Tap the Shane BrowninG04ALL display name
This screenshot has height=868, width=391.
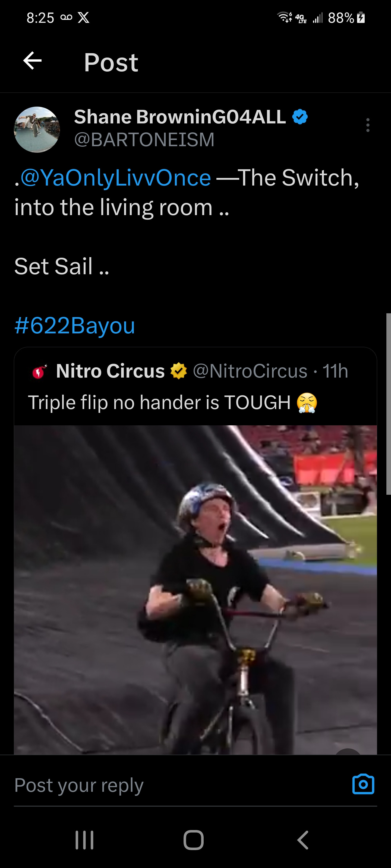(180, 117)
